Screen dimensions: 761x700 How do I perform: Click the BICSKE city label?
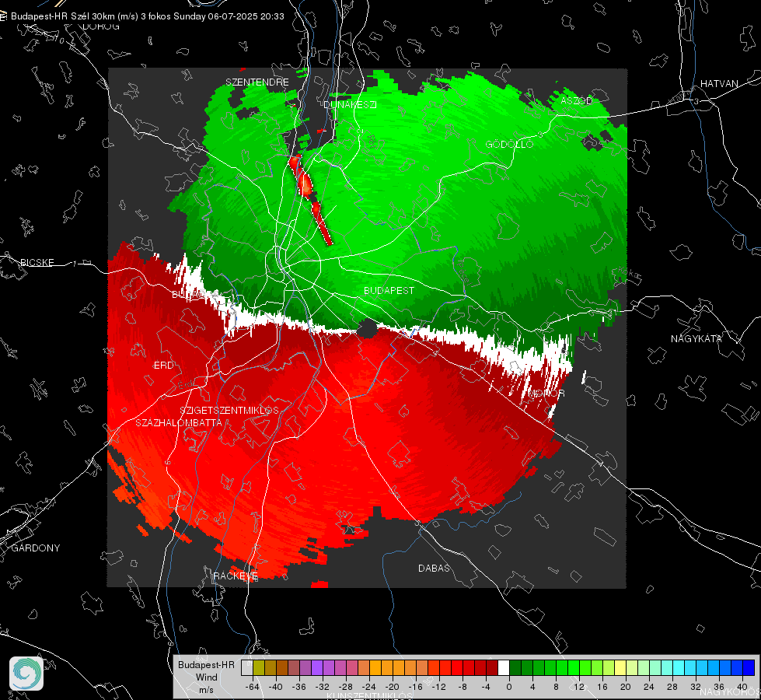37,262
